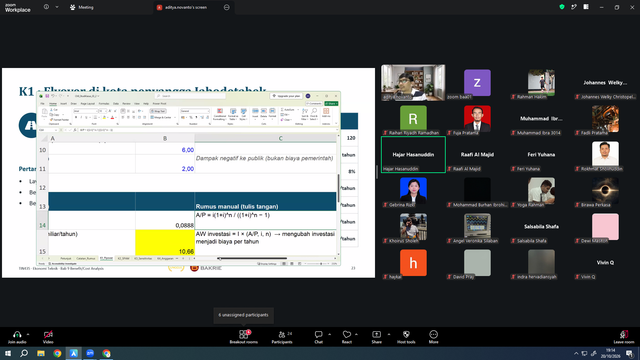
Task: Open the Chat panel
Action: pos(318,337)
